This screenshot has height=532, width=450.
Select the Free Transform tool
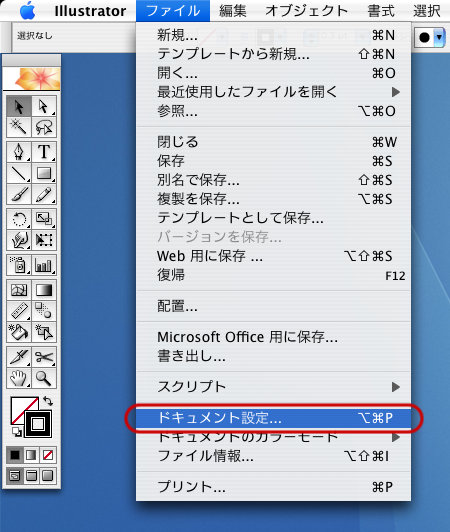point(44,240)
